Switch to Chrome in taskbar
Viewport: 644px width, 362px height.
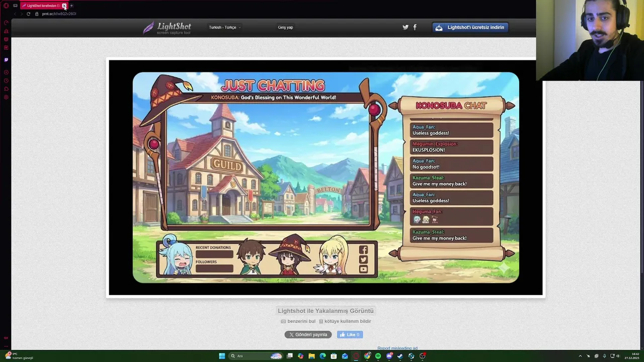click(367, 356)
